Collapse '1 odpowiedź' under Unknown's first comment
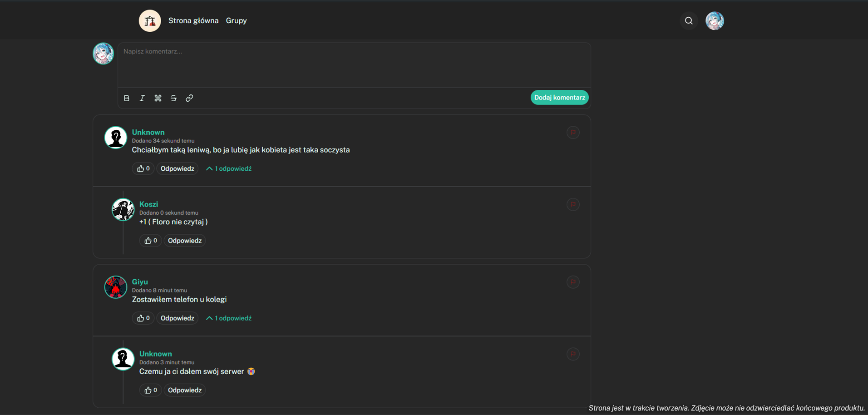 pos(228,168)
